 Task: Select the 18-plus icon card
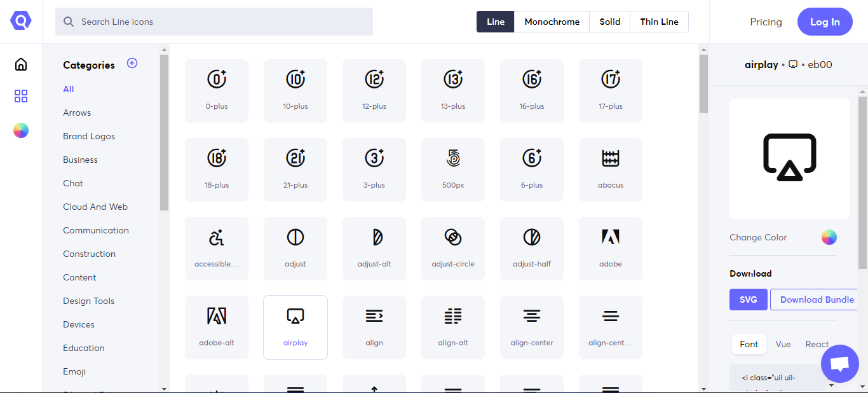coord(217,170)
